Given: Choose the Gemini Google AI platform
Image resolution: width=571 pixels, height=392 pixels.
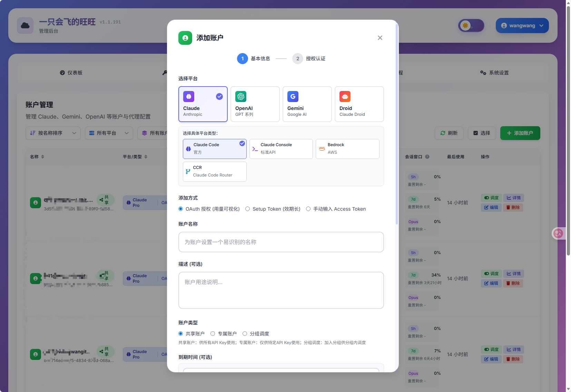Looking at the screenshot, I should click(307, 104).
